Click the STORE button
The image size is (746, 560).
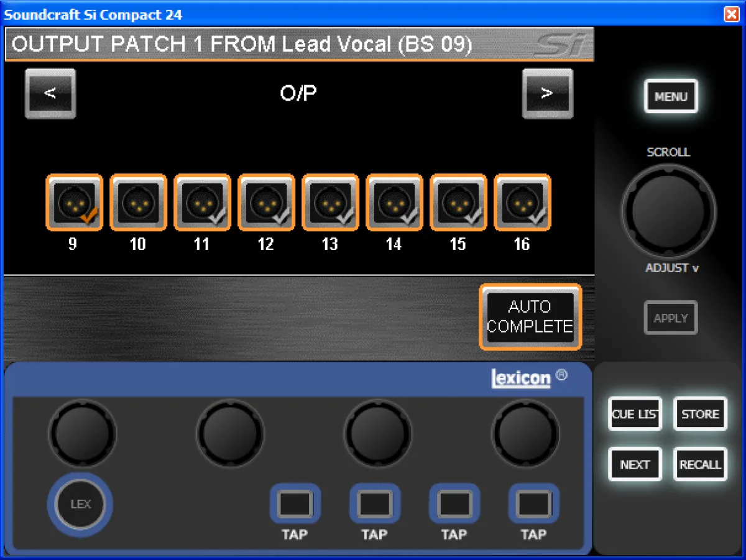coord(700,414)
